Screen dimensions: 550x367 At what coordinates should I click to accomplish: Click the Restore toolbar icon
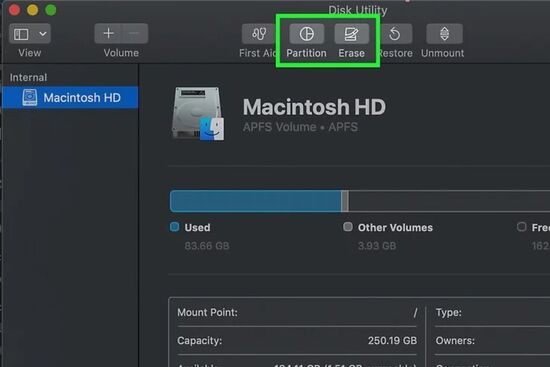(395, 34)
